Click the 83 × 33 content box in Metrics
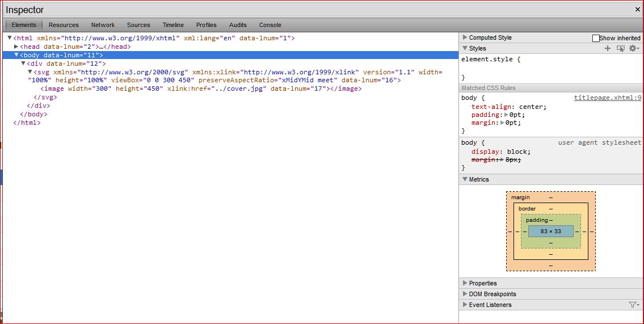Screen dimensions: 644x324 click(x=550, y=232)
